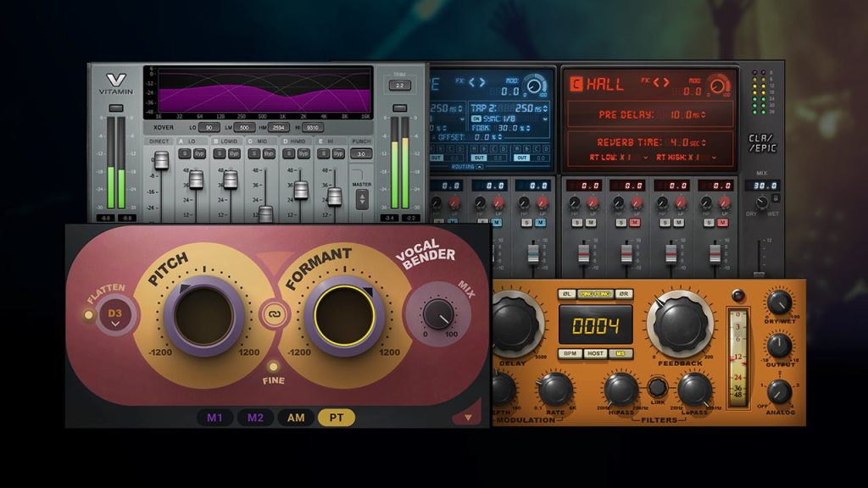Select the AM mode tab on Vocal Bender
The height and width of the screenshot is (488, 868).
pyautogui.click(x=294, y=417)
